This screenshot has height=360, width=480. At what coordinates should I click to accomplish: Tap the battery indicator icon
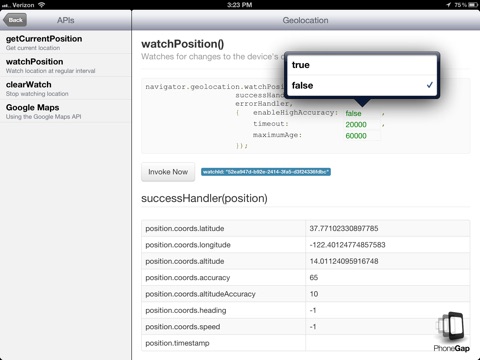coord(473,5)
